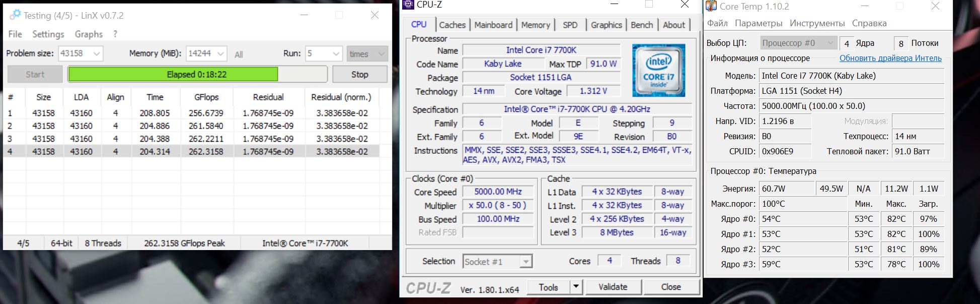The width and height of the screenshot is (980, 304).
Task: Switch to the SPD tab in CPU-Z
Action: (570, 25)
